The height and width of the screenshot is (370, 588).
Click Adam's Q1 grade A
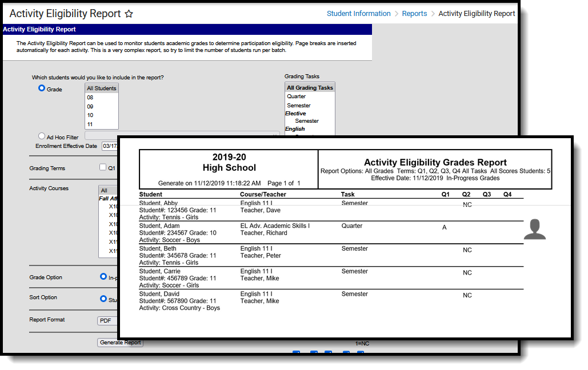[445, 227]
